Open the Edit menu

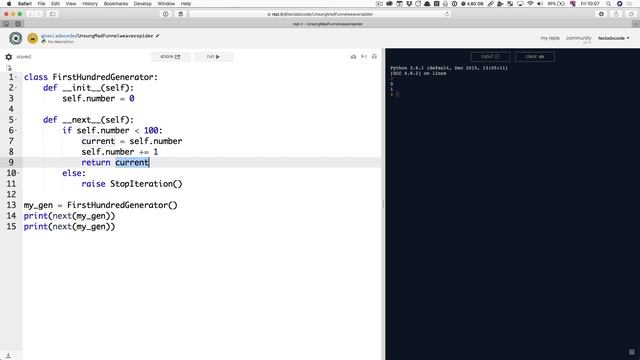click(55, 4)
